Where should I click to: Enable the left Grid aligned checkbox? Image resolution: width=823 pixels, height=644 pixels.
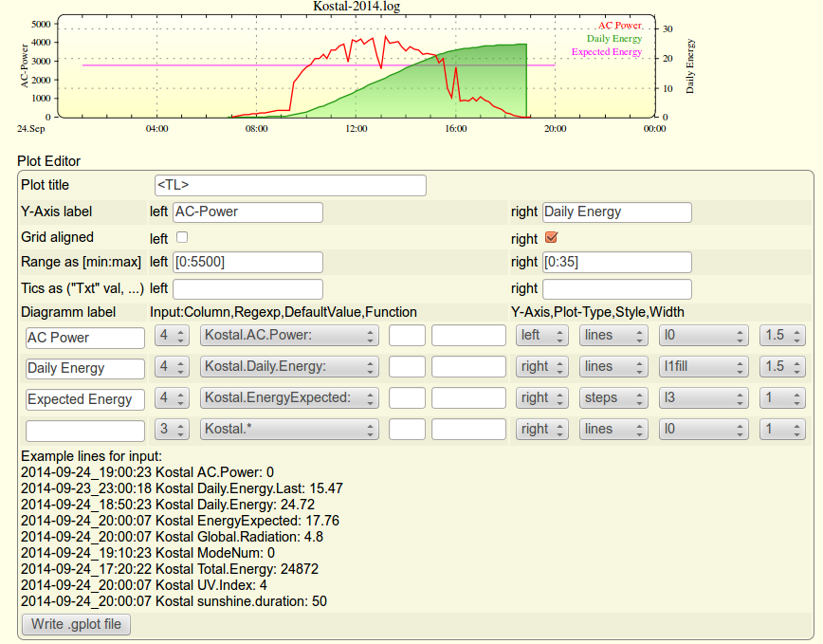pyautogui.click(x=182, y=237)
